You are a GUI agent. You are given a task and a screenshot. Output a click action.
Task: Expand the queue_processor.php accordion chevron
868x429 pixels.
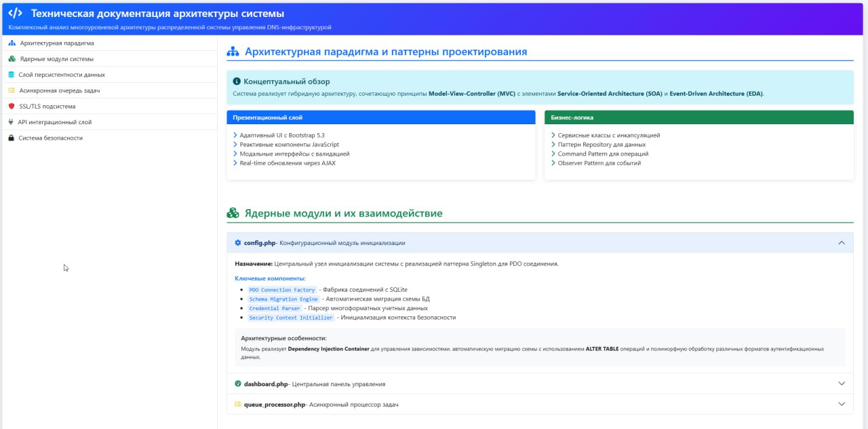[842, 404]
